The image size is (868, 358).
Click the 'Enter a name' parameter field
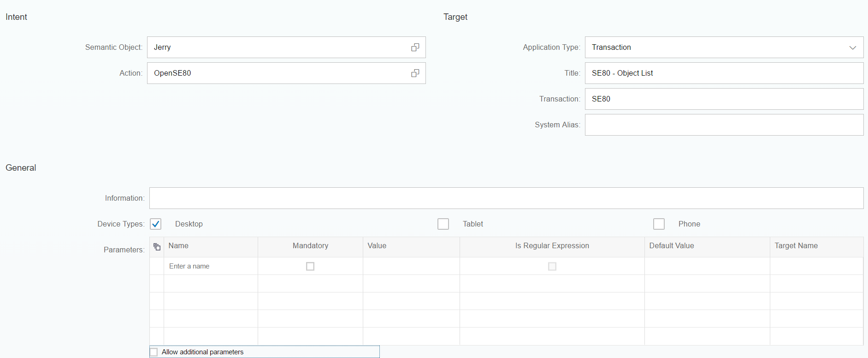(210, 266)
